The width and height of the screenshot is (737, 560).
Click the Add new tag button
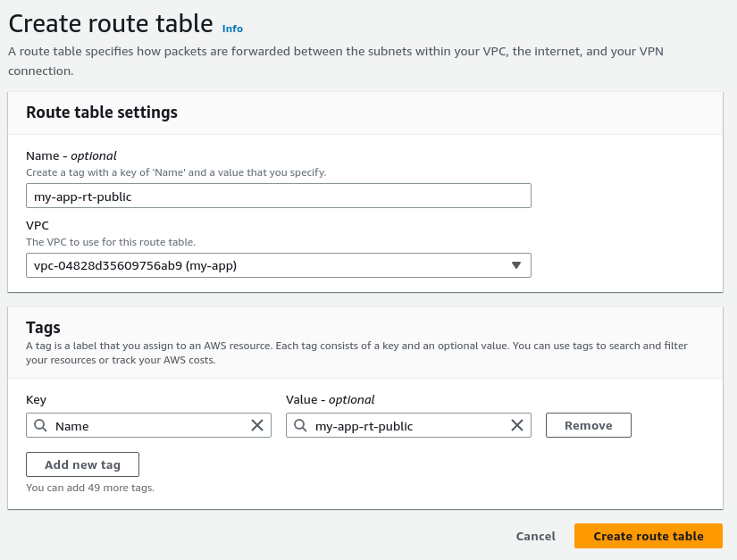pyautogui.click(x=82, y=464)
